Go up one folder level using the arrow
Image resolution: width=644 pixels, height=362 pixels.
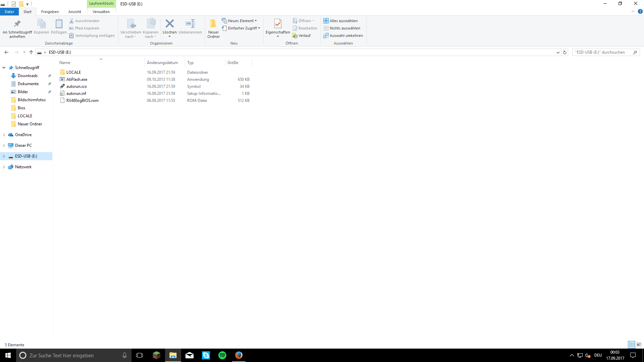point(31,52)
